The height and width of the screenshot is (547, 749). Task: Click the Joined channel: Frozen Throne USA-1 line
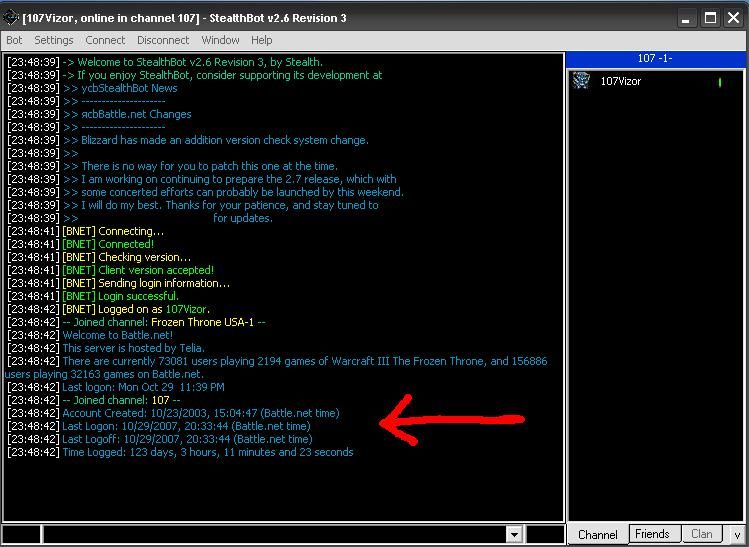[x=137, y=322]
